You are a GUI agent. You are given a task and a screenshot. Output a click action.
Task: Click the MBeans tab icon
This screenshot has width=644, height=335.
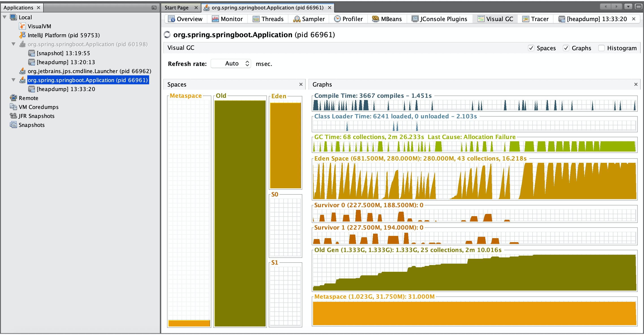pos(376,19)
